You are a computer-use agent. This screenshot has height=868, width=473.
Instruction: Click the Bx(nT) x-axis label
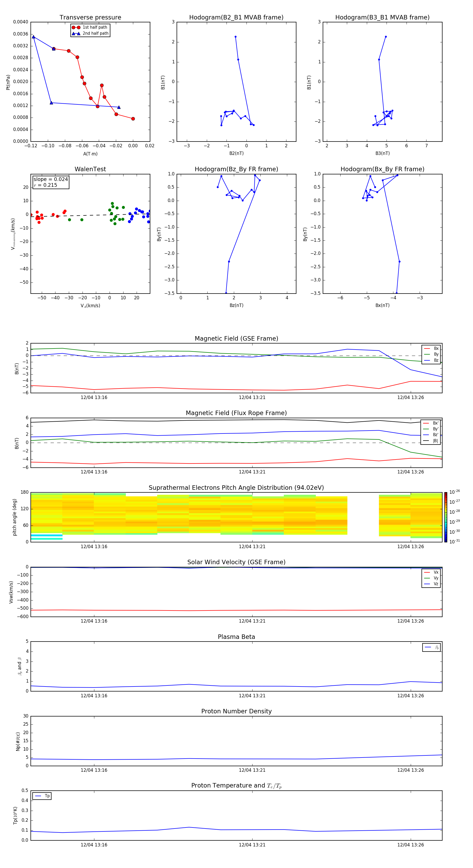[382, 305]
